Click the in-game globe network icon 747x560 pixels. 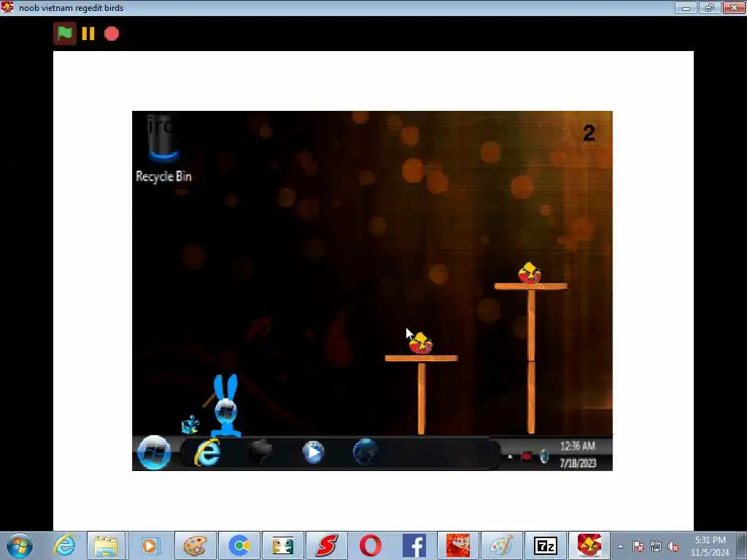pos(365,452)
